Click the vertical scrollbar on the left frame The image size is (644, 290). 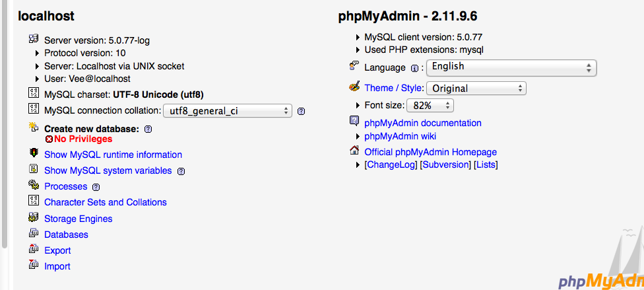[x=4, y=124]
